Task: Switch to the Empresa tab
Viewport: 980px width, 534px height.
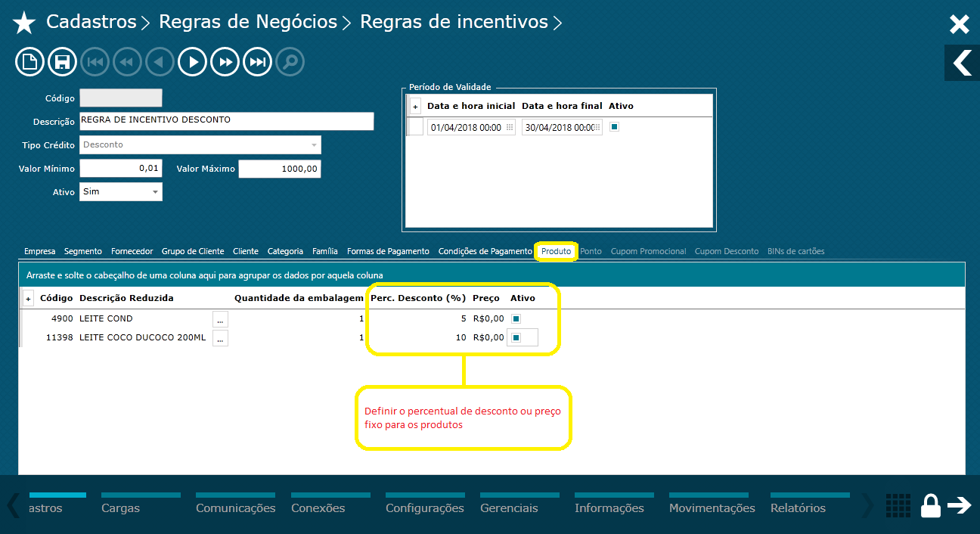Action: (39, 250)
